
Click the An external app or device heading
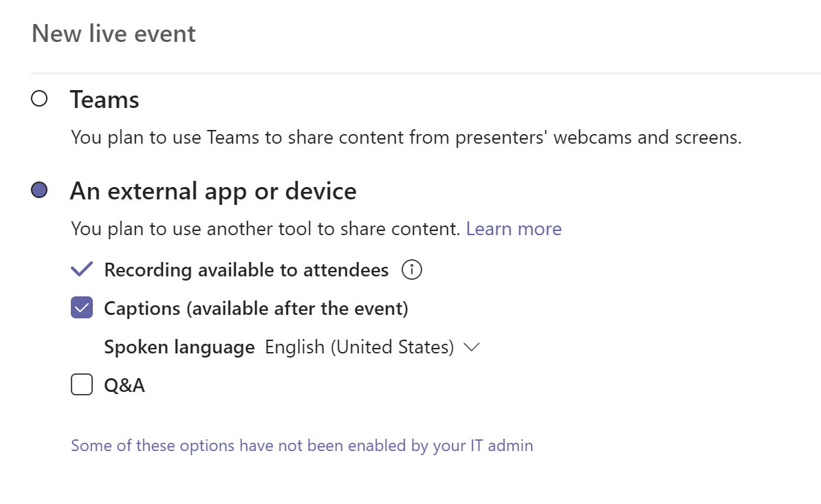(x=213, y=191)
